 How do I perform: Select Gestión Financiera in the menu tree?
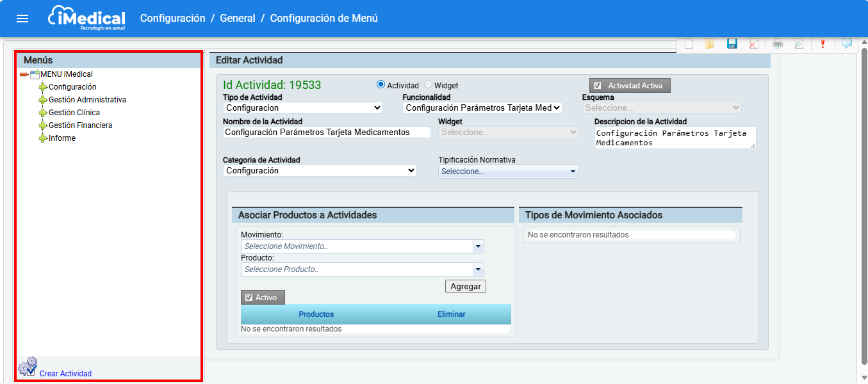pyautogui.click(x=80, y=125)
